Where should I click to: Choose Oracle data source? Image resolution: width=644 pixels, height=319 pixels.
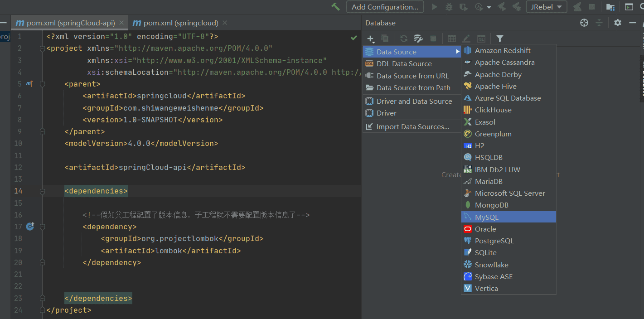(508, 229)
